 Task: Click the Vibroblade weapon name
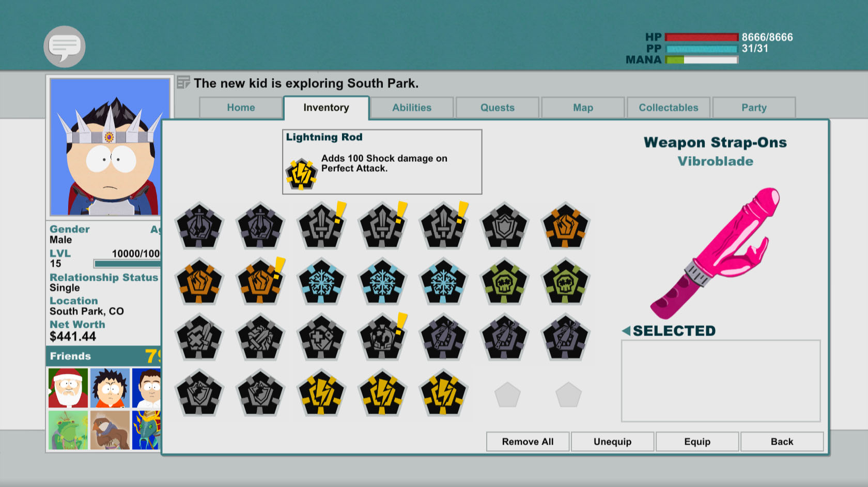[716, 161]
